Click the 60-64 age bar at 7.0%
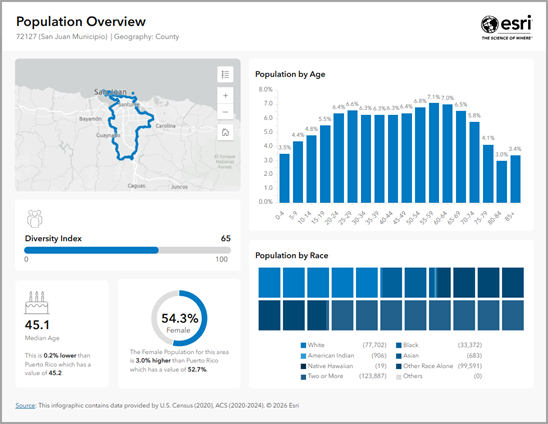Viewport: 548px width, 424px height. pyautogui.click(x=447, y=153)
